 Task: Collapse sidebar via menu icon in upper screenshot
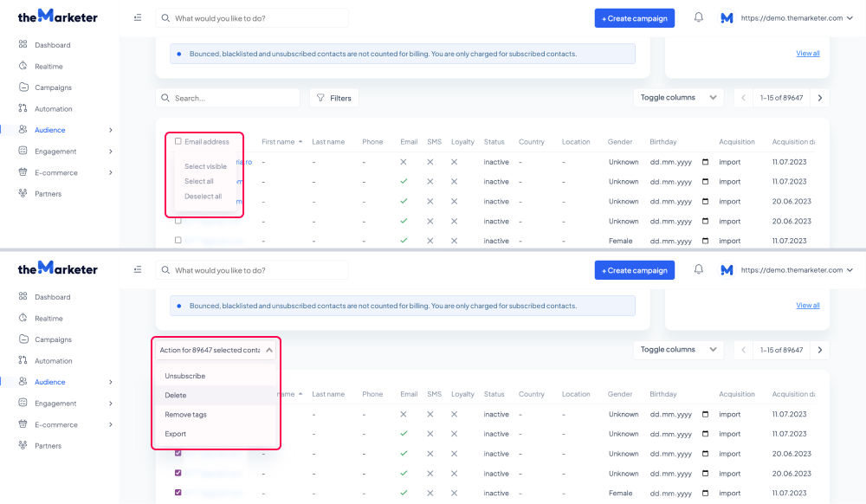(138, 17)
